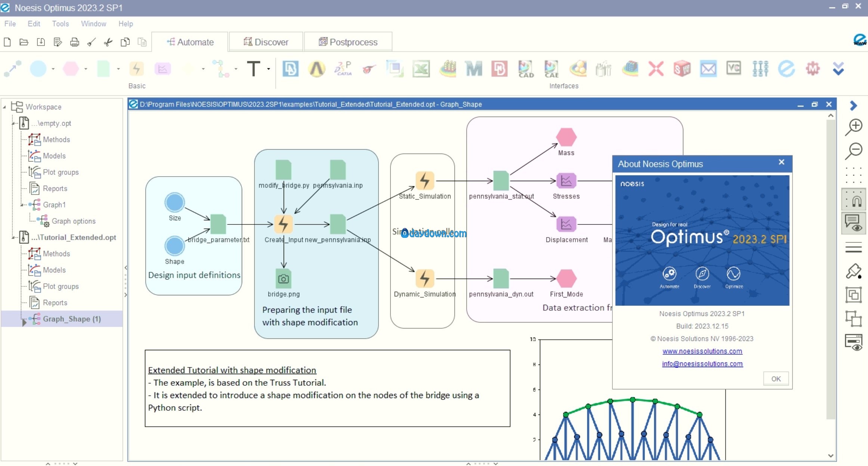Screen dimensions: 868x466
Task: Click the Dynamic_Simulation action node
Action: [x=425, y=279]
